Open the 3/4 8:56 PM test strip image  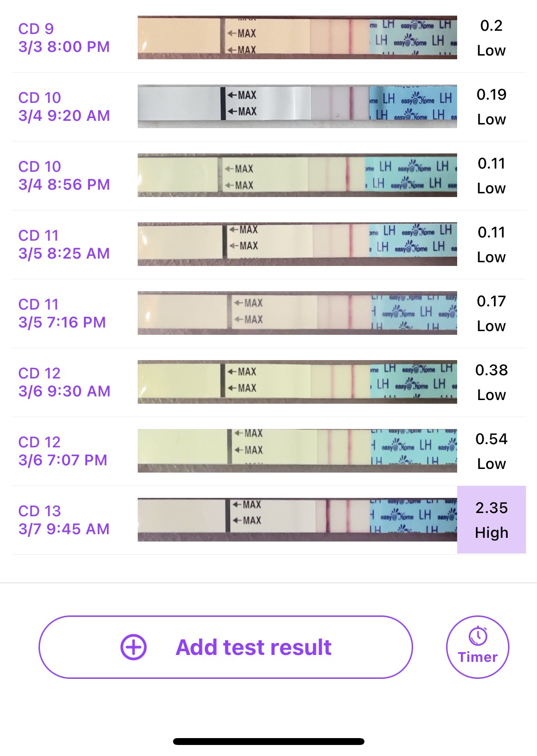point(297,175)
